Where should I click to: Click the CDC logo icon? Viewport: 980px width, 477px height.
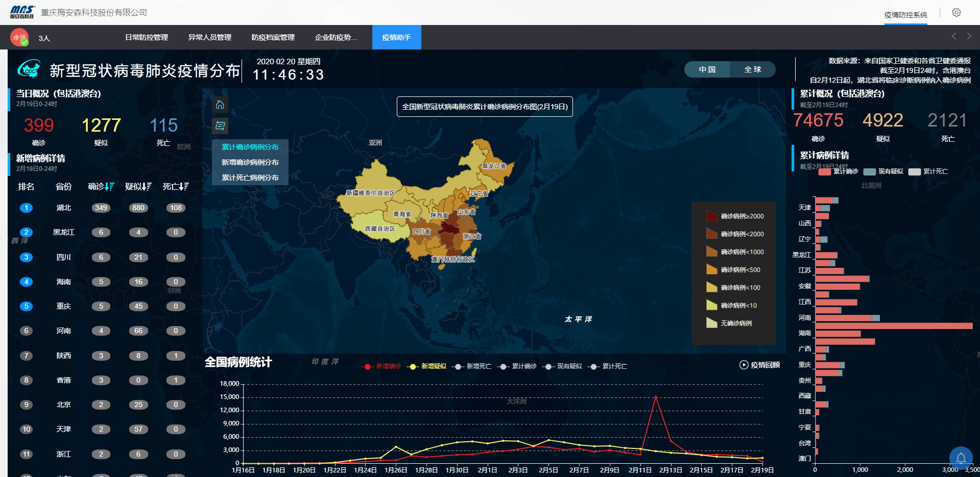[x=29, y=69]
